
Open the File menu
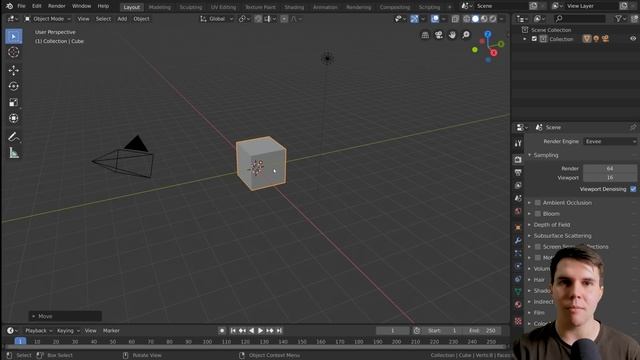click(21, 6)
